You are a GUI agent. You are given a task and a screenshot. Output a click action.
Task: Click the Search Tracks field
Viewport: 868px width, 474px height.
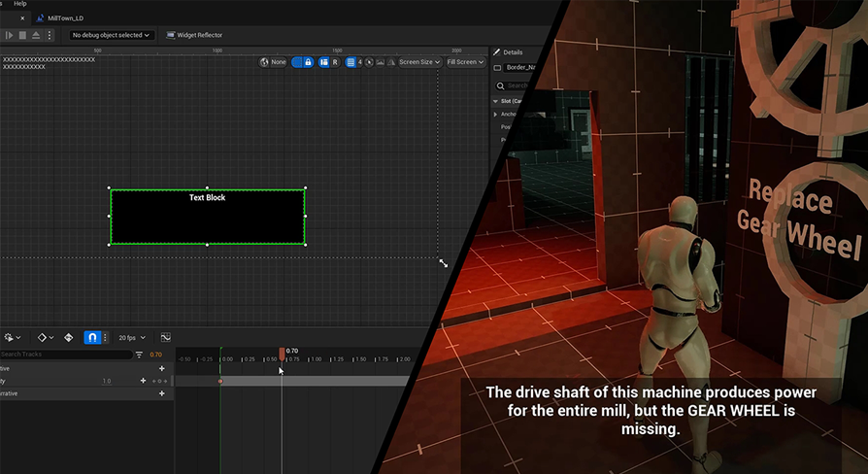[65, 355]
